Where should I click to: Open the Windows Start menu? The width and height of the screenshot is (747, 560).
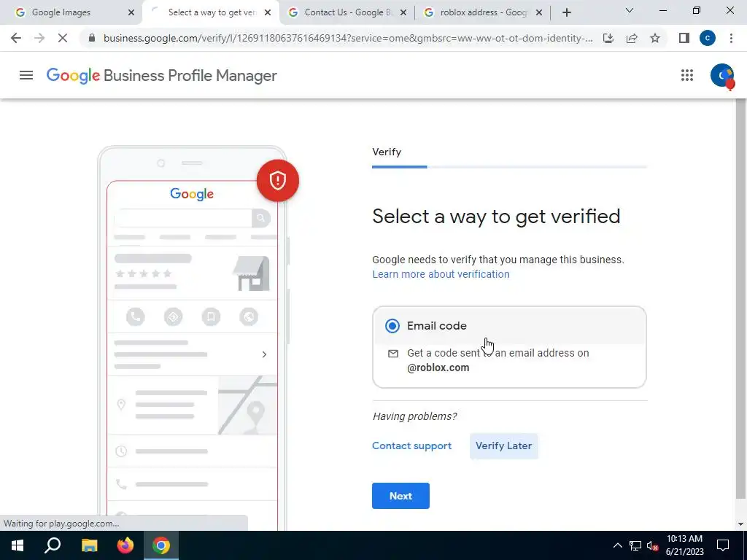[18, 545]
